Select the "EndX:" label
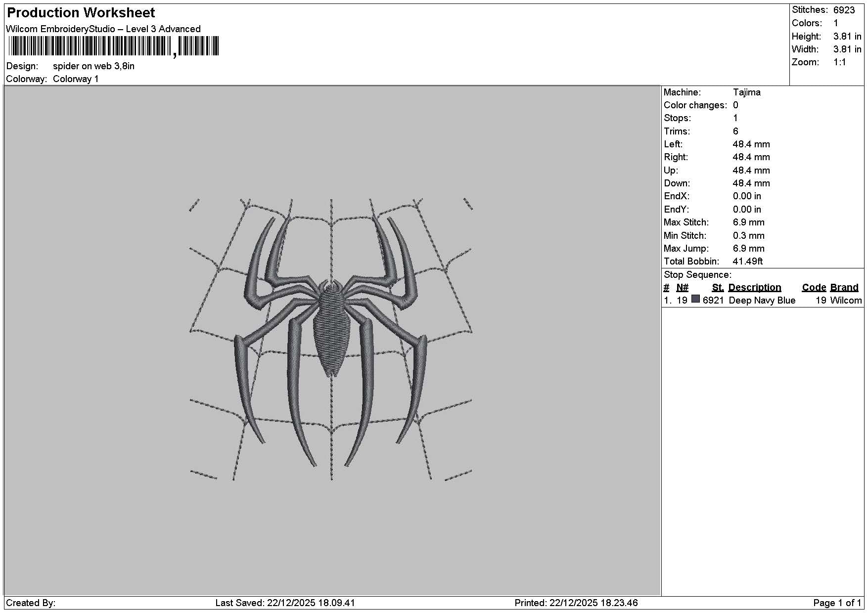 coord(677,196)
